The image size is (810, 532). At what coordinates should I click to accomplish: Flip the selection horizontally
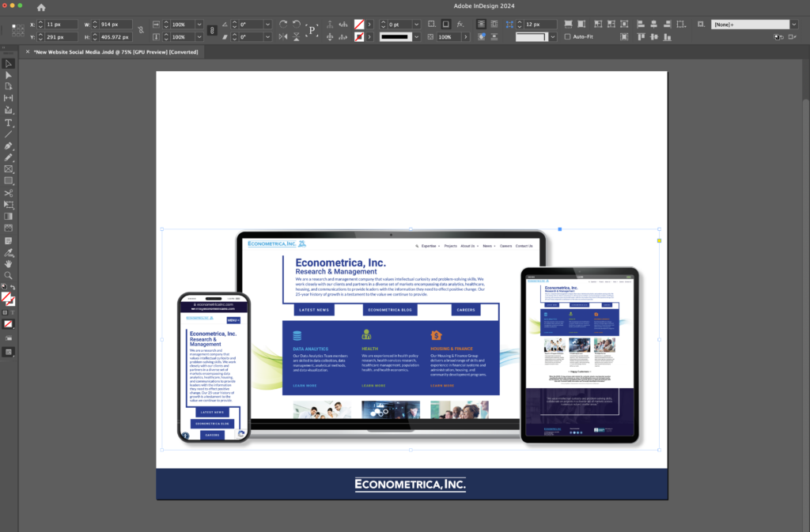tap(283, 36)
